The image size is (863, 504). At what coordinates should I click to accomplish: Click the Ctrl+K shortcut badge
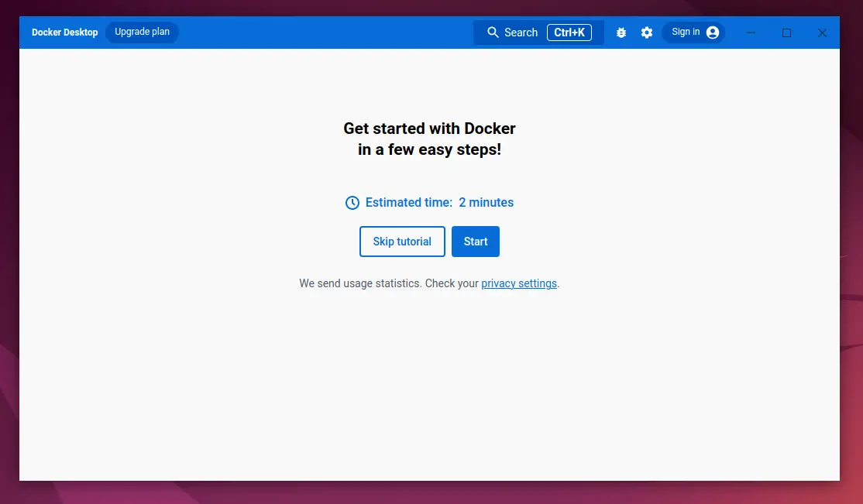569,33
